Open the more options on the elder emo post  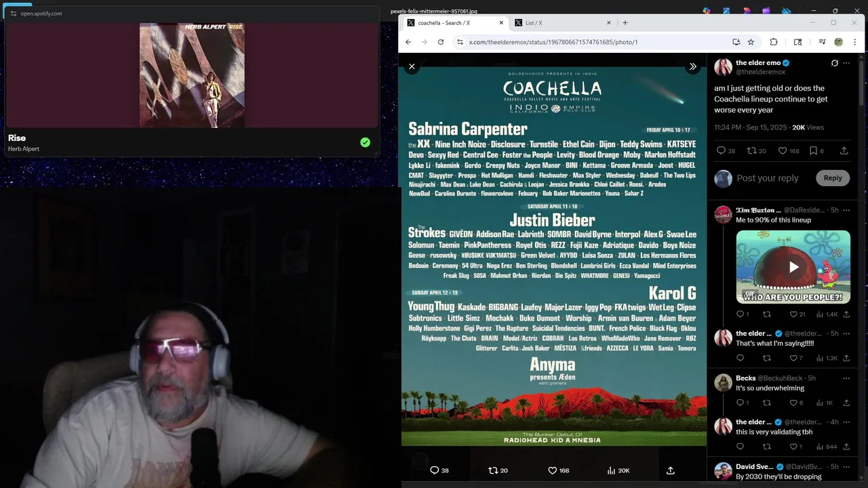coord(846,63)
